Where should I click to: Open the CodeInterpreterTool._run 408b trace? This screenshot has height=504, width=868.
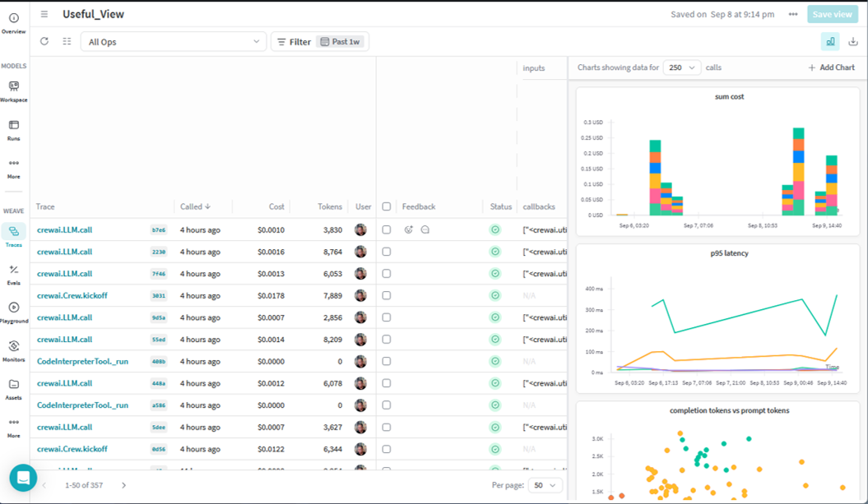click(82, 361)
